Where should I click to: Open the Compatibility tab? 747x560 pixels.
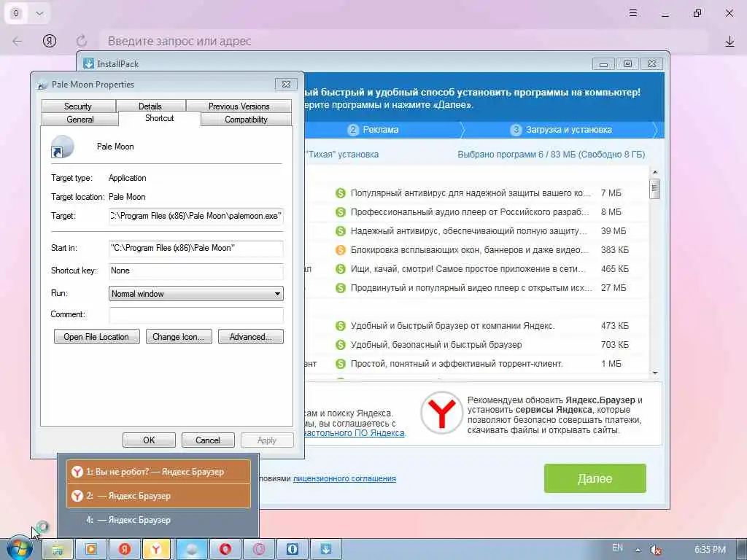[246, 120]
